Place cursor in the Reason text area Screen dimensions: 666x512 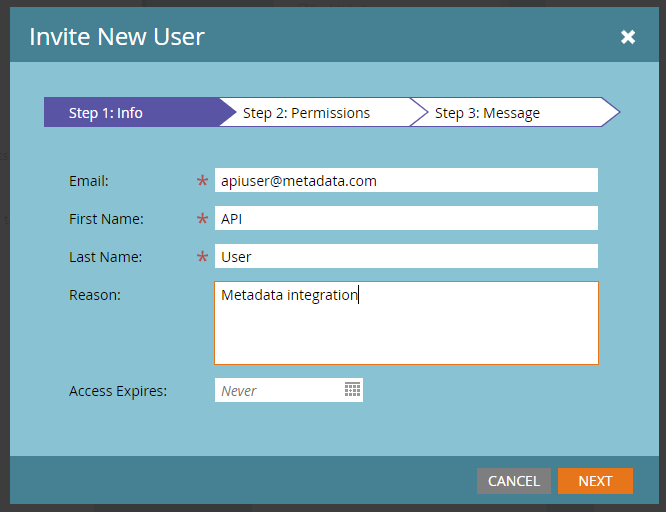click(x=405, y=323)
